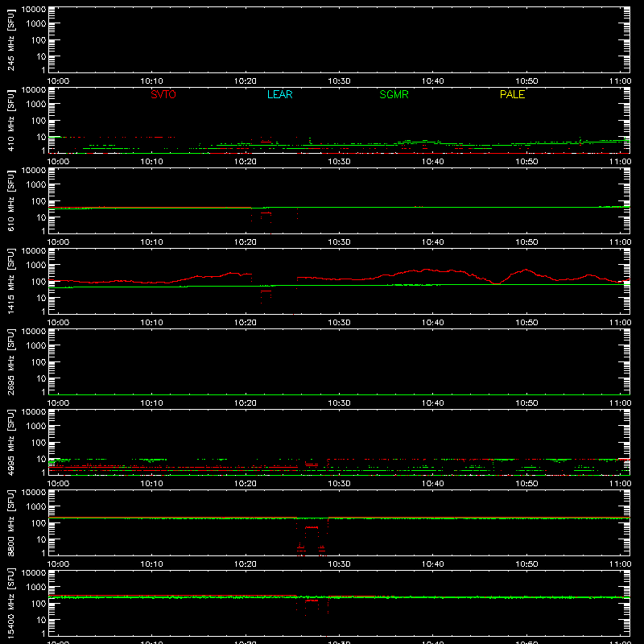The height and width of the screenshot is (644, 644).
Task: Select the 15400 MHz [SFU] axis title
Action: coord(10,603)
